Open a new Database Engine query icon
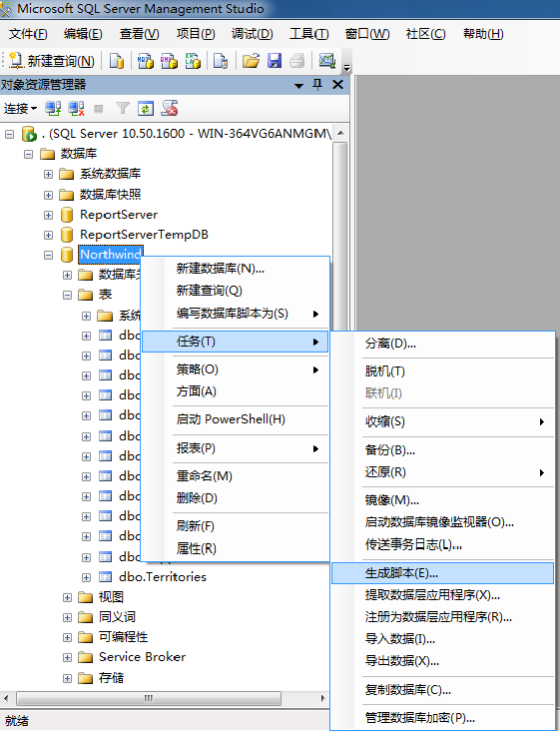The image size is (560, 731). click(117, 61)
